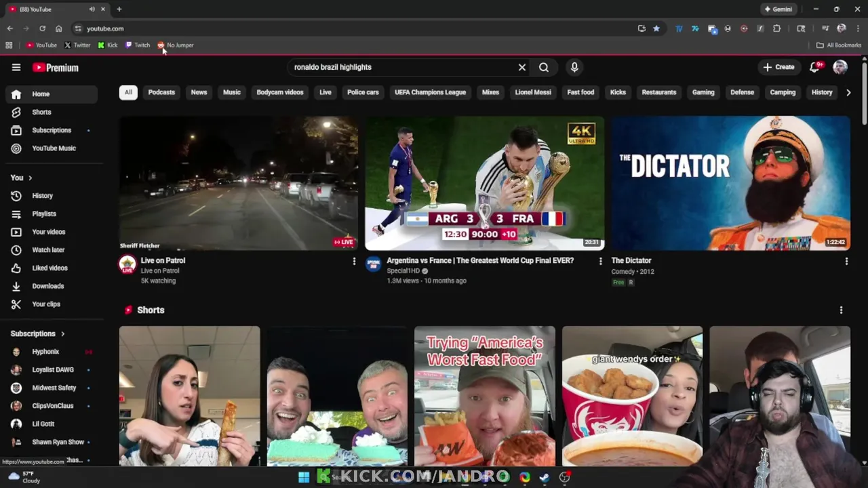
Task: Open the notifications bell
Action: 815,67
